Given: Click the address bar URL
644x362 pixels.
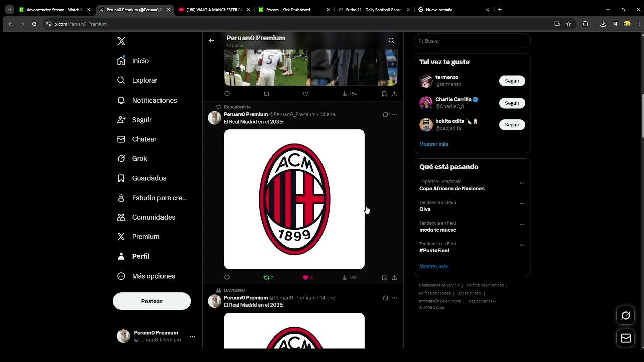Looking at the screenshot, I should pos(80,24).
